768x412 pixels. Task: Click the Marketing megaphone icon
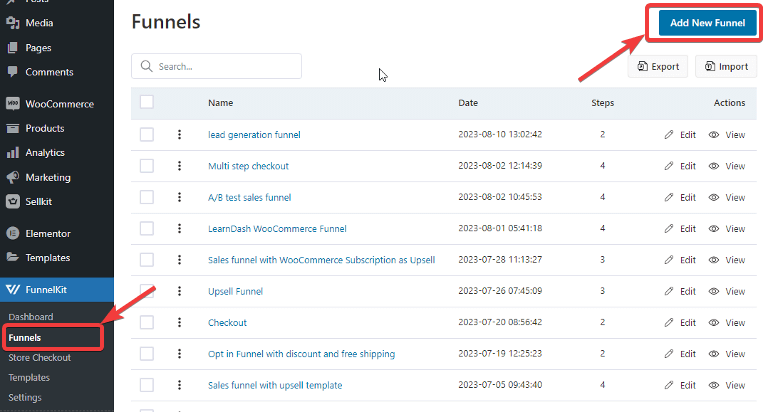point(13,177)
